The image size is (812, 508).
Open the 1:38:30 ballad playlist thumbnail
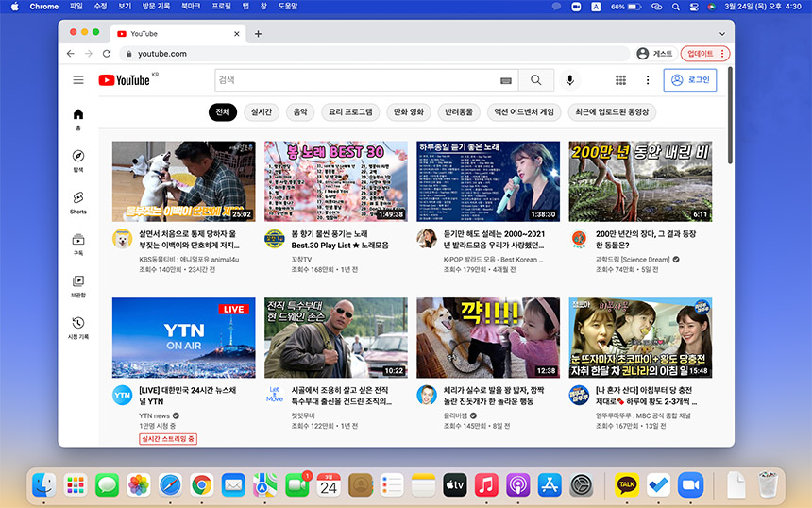[488, 181]
